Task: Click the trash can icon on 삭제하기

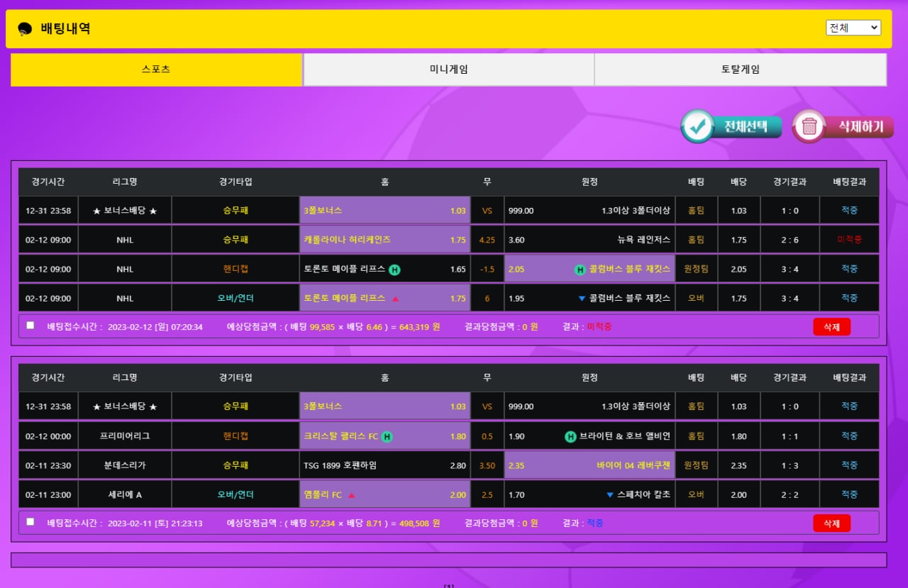Action: pyautogui.click(x=809, y=127)
